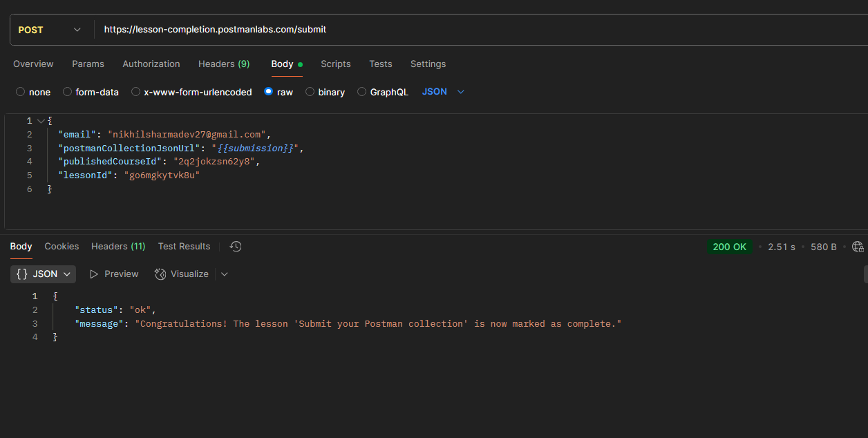The height and width of the screenshot is (438, 868).
Task: Click the "message" key in the response
Action: click(x=100, y=323)
